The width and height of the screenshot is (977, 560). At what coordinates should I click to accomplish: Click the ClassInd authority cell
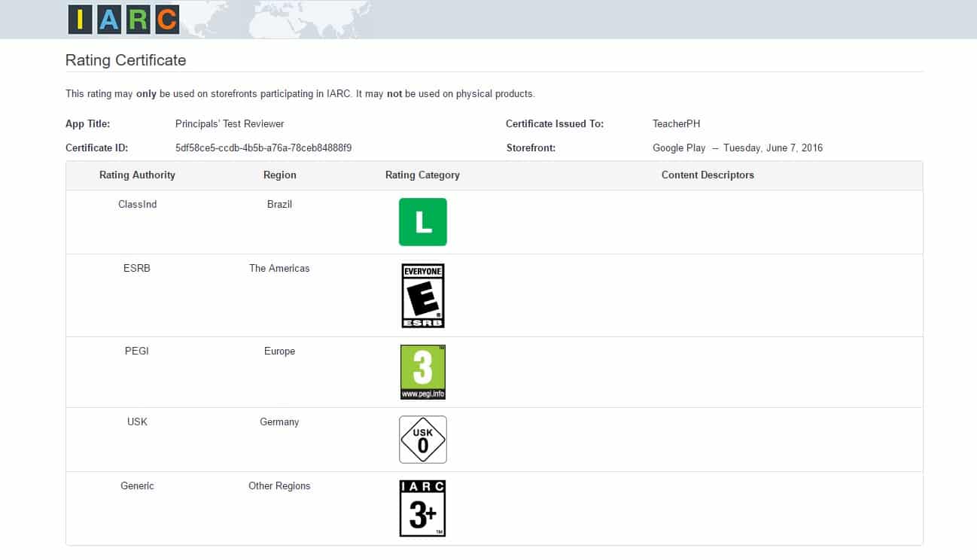point(138,204)
